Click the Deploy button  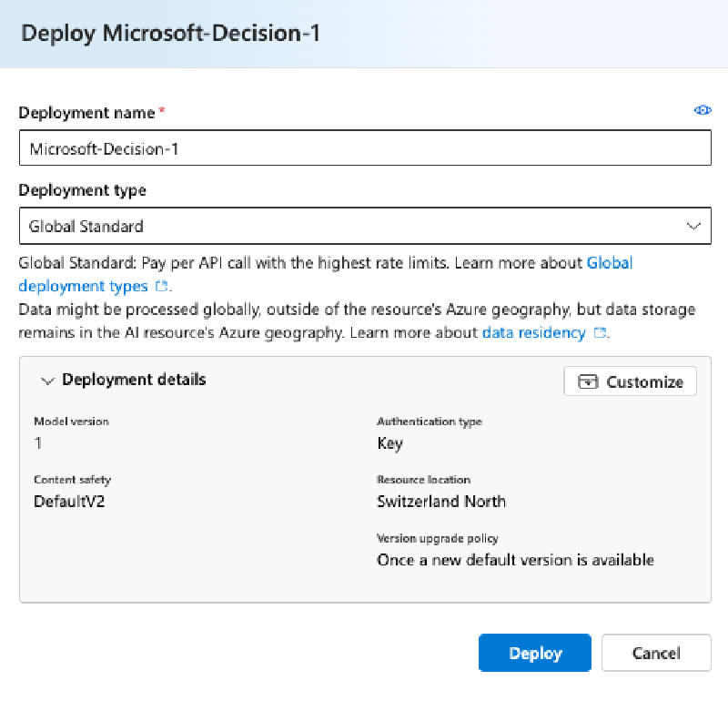[535, 653]
